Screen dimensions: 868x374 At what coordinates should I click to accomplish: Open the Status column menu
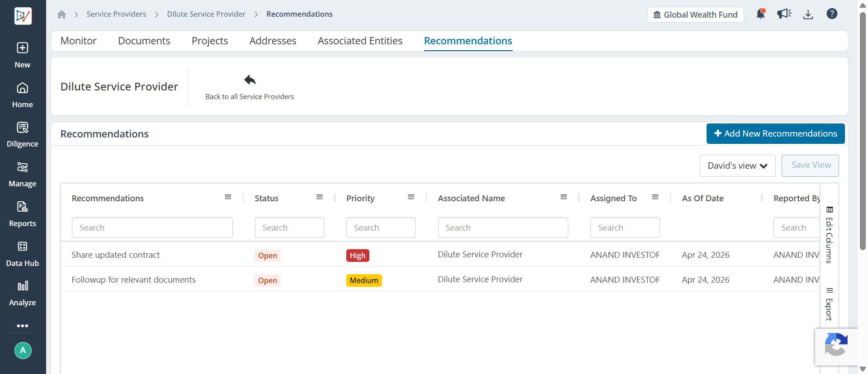pyautogui.click(x=320, y=197)
